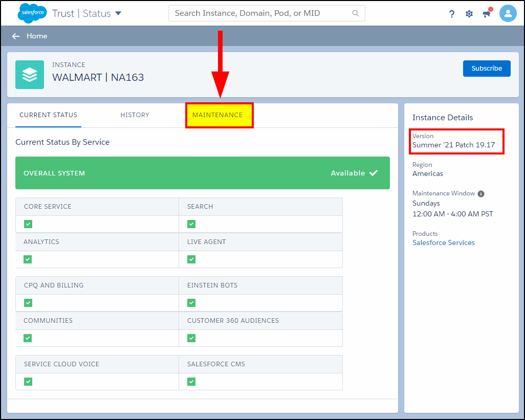Click the Service Cloud Voice status check
The width and height of the screenshot is (525, 420).
(28, 382)
